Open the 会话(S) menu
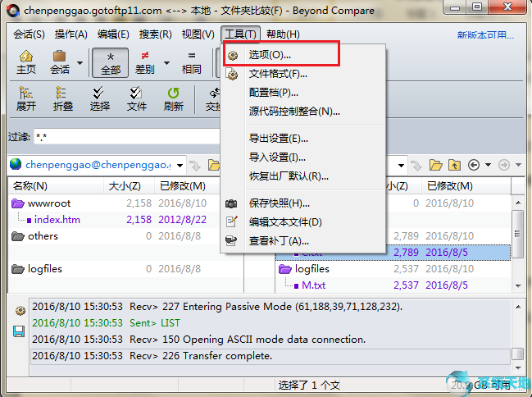 [29, 34]
